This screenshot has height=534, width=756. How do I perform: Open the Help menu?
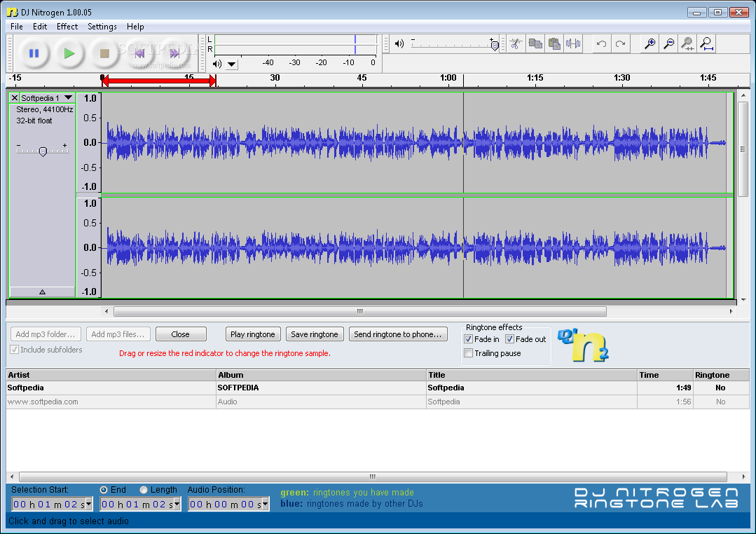[x=135, y=27]
